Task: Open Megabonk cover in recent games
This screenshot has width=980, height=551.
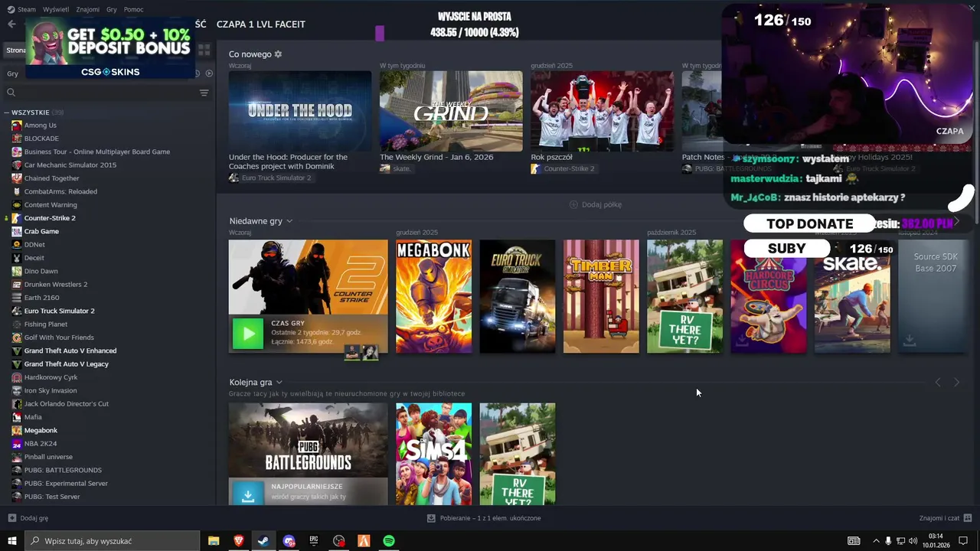Action: coord(433,296)
